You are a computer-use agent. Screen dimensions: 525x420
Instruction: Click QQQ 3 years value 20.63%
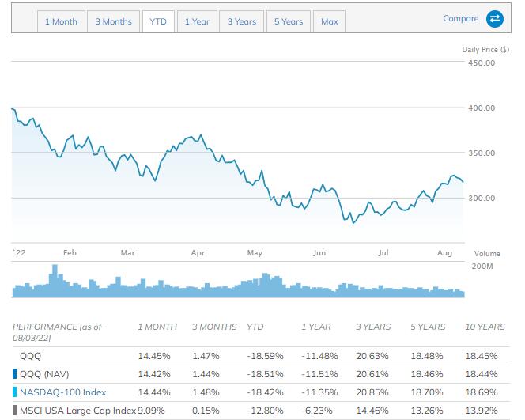[x=372, y=356]
